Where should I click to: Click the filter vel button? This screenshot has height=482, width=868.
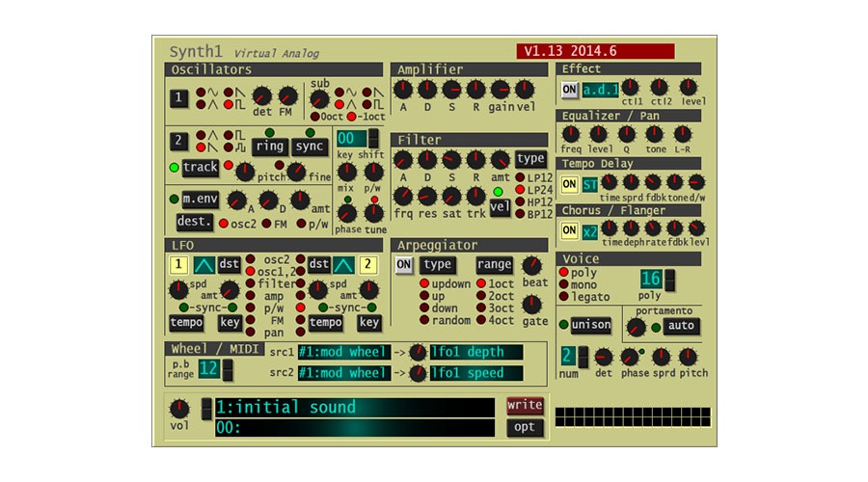click(499, 207)
